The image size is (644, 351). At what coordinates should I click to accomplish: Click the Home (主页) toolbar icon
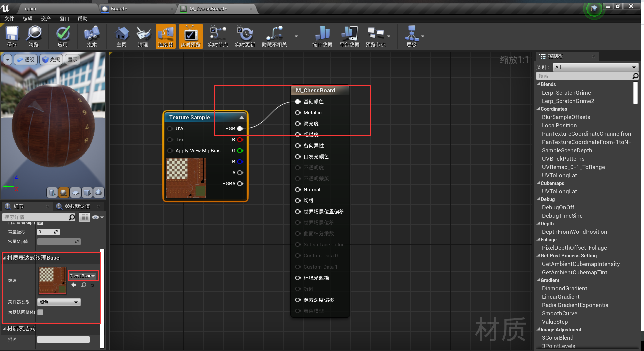pos(121,36)
